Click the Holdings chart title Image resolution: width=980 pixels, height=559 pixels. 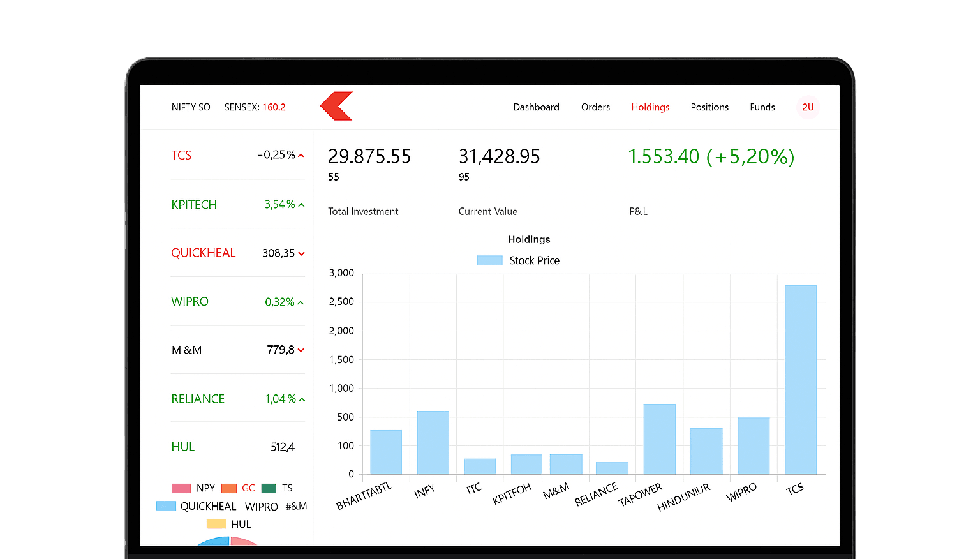tap(529, 239)
